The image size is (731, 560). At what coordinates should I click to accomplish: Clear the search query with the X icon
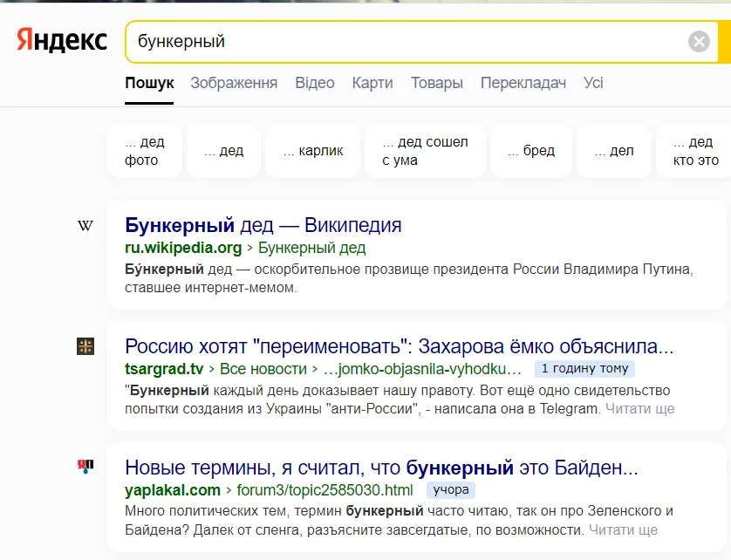pos(698,40)
